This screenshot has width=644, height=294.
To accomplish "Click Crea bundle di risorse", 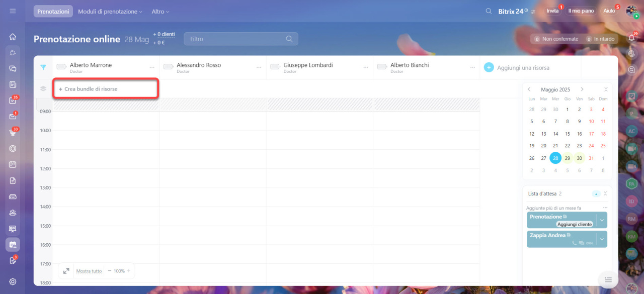I will (x=88, y=89).
